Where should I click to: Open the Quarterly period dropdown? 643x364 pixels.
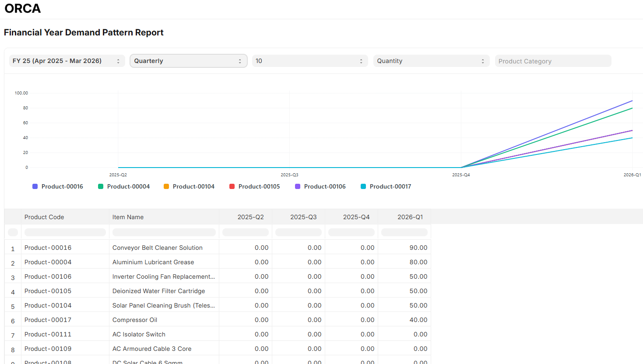pyautogui.click(x=188, y=61)
